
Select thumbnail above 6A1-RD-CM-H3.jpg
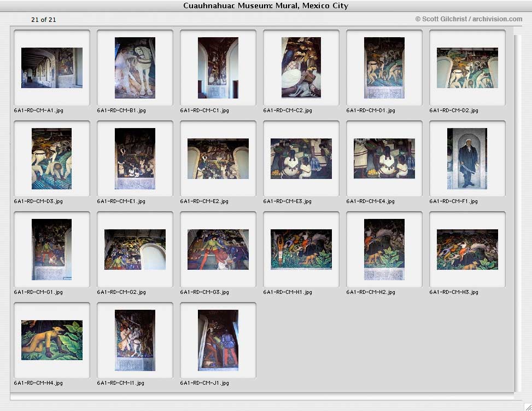[467, 250]
